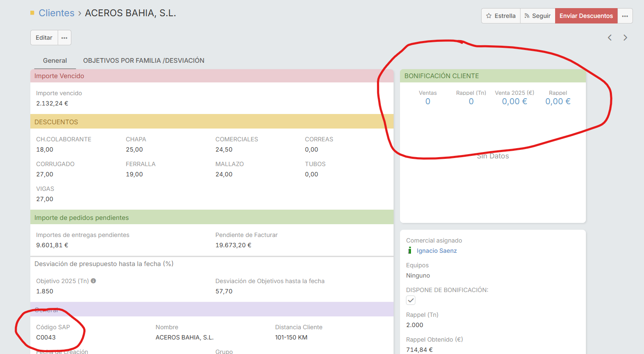The height and width of the screenshot is (354, 644).
Task: Open OBJETIVOS POR FAMILIA /DESVIACIÓN tab
Action: click(144, 61)
